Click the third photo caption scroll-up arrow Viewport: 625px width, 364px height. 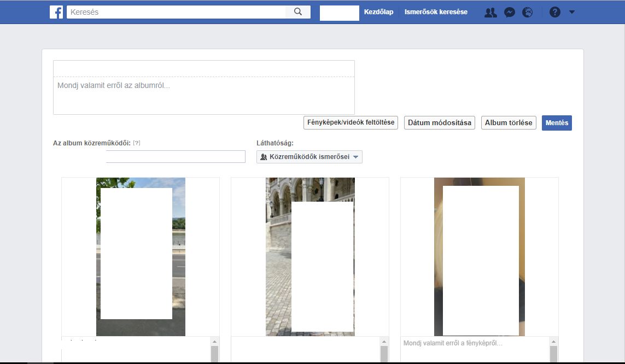pyautogui.click(x=553, y=342)
